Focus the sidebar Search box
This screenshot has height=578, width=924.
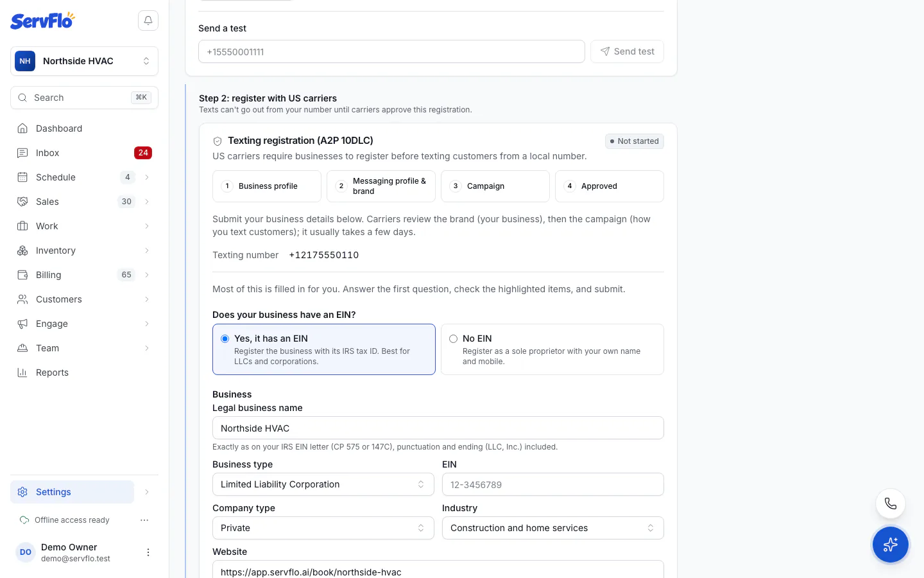(x=85, y=98)
